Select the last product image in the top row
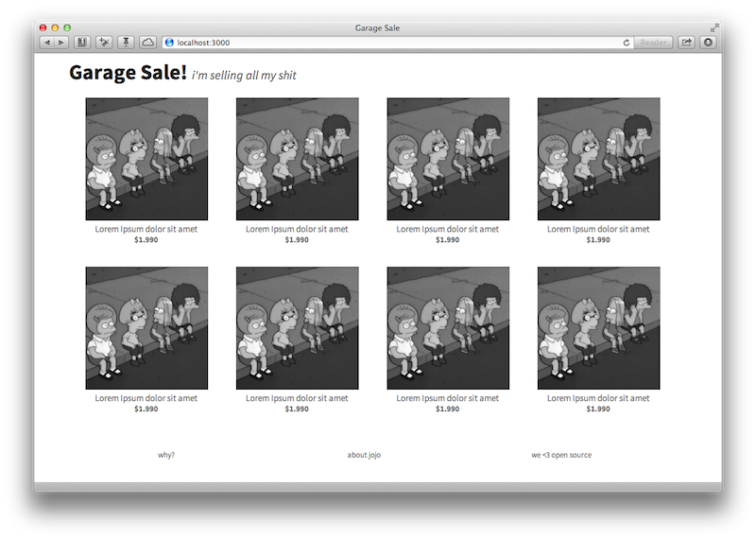The image size is (756, 540). [598, 159]
